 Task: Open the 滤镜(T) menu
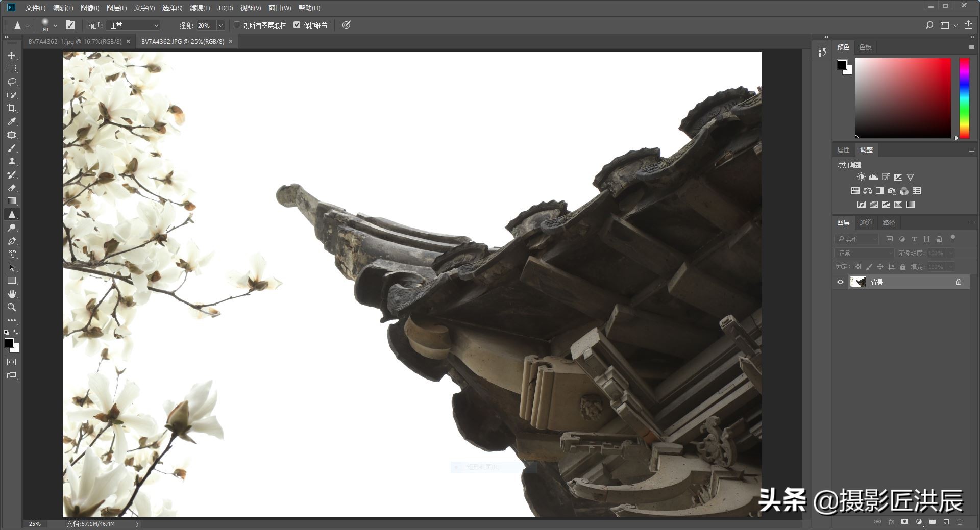(199, 8)
